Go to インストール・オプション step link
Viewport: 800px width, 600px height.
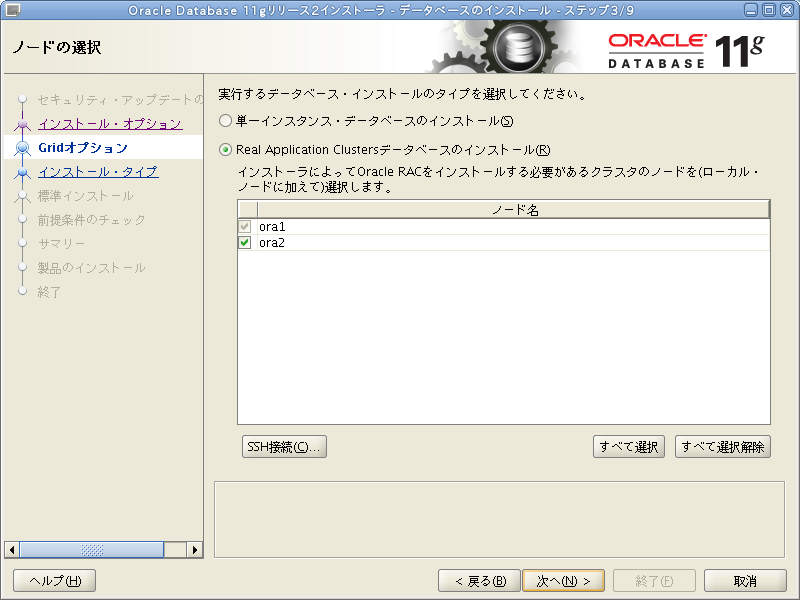click(110, 124)
